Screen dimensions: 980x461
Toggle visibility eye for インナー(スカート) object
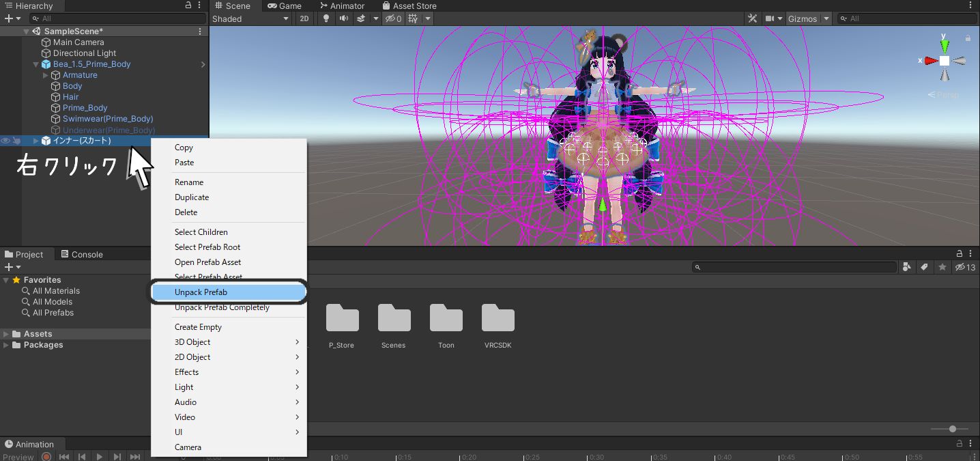point(5,141)
